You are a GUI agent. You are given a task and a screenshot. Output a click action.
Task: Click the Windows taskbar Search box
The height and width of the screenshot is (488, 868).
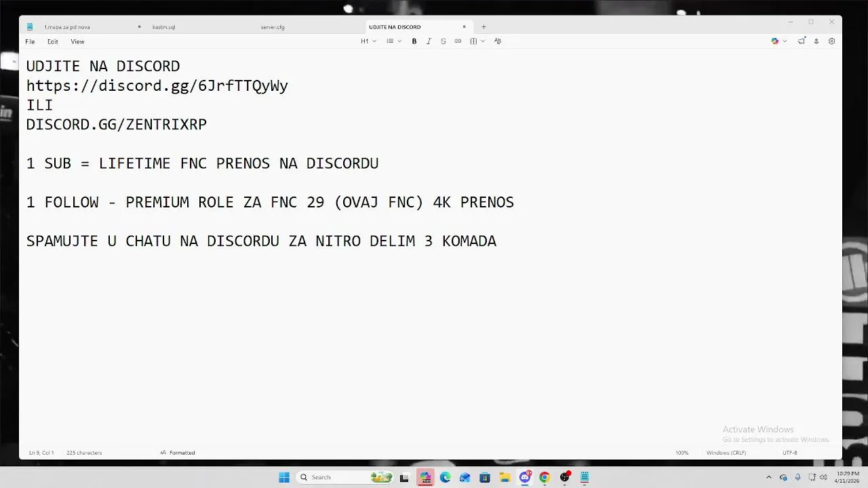click(344, 477)
